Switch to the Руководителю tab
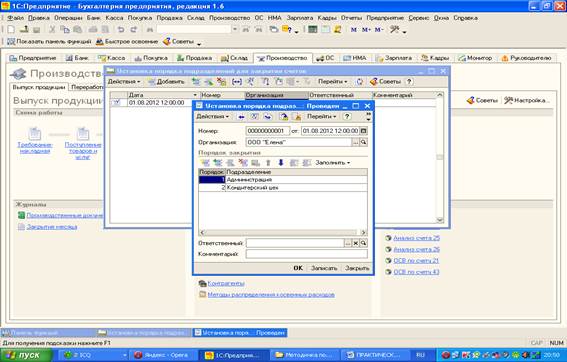This screenshot has width=567, height=362. [527, 58]
